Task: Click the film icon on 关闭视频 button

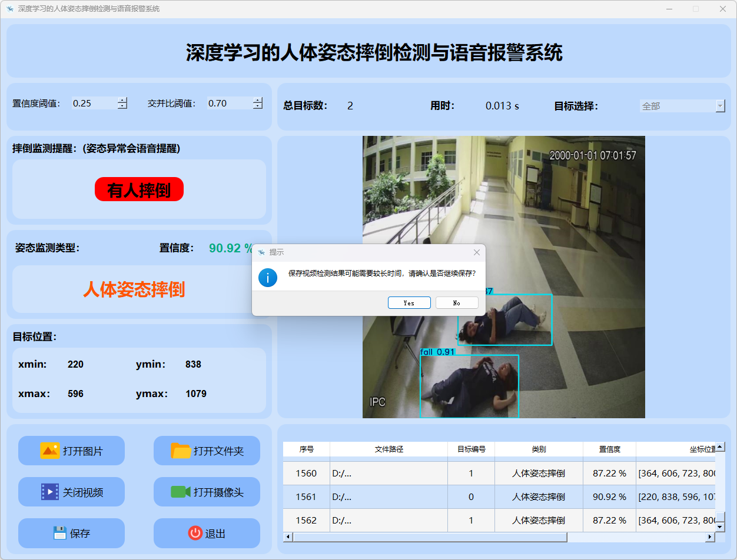Action: 49,492
